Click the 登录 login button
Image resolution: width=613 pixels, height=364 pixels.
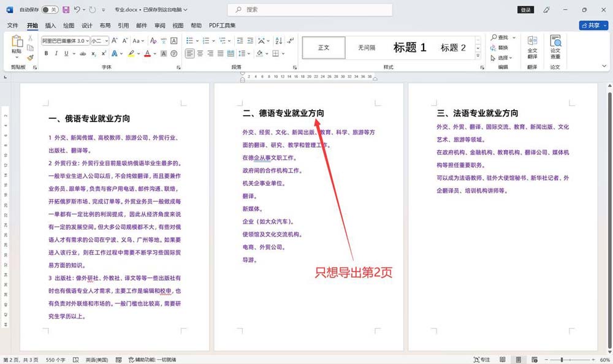(525, 9)
